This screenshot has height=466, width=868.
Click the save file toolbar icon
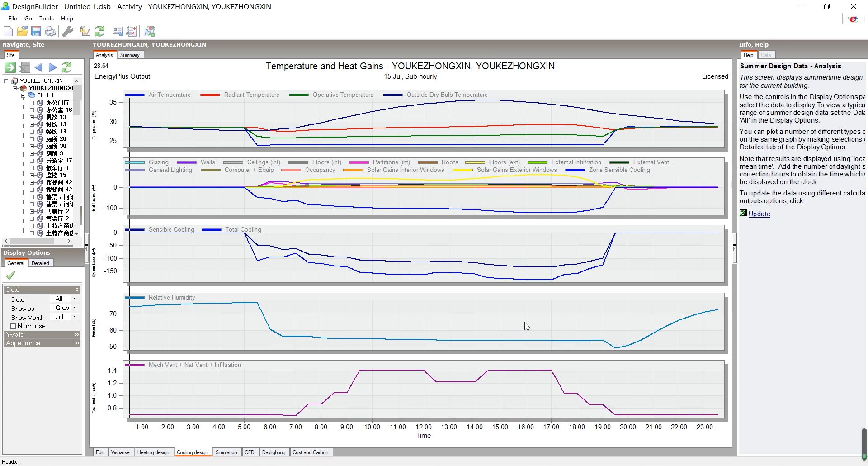tap(36, 31)
